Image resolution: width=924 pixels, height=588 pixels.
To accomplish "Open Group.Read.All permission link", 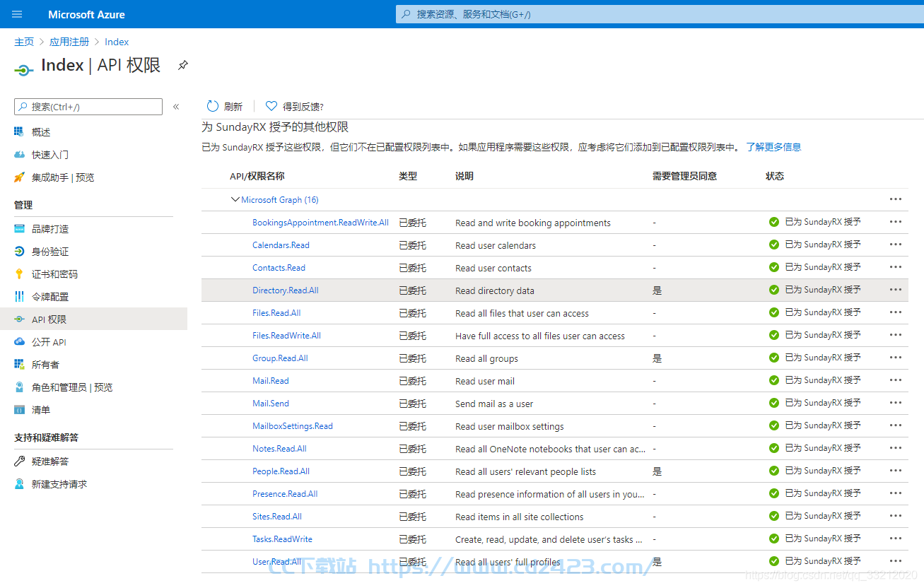I will tap(280, 358).
